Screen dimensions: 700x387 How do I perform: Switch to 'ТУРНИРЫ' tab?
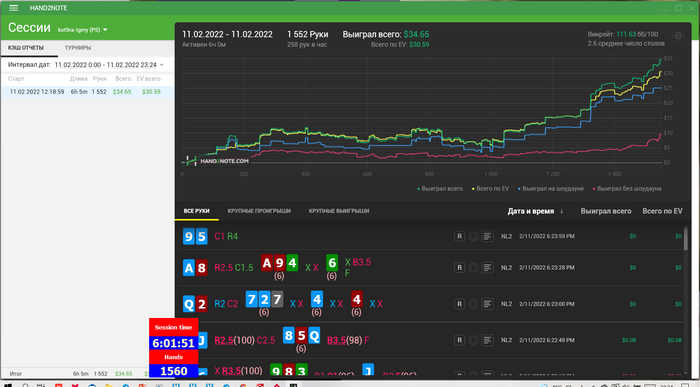78,48
